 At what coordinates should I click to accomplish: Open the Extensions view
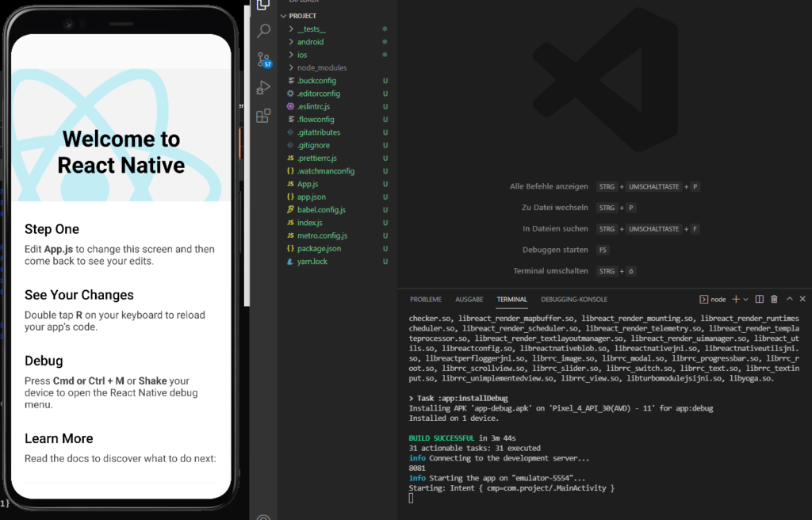pos(262,116)
